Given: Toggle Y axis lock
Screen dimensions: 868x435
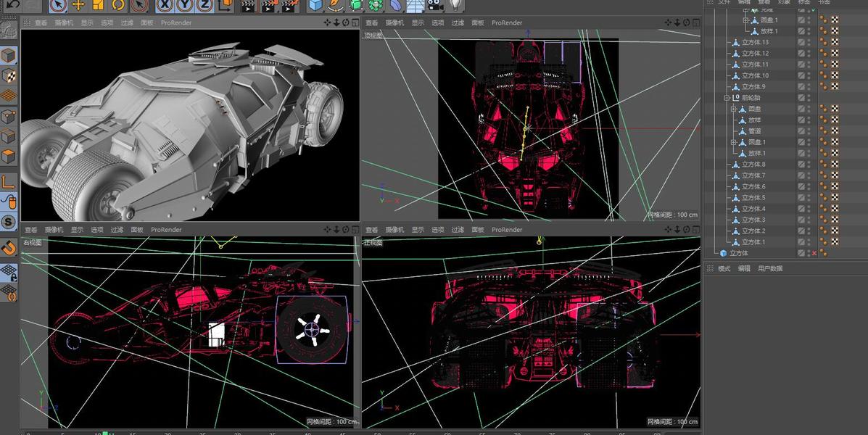Looking at the screenshot, I should [184, 6].
